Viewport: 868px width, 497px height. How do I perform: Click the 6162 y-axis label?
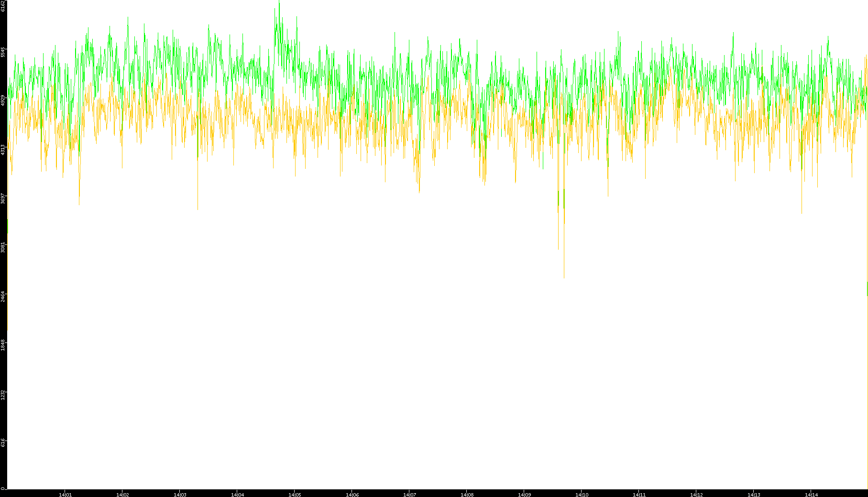click(x=3, y=5)
